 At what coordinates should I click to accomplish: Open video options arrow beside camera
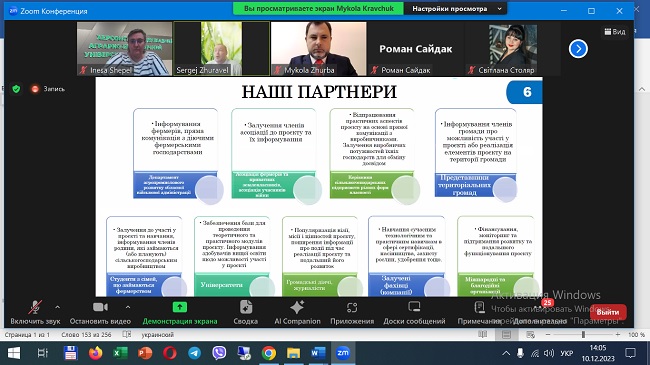coord(128,307)
